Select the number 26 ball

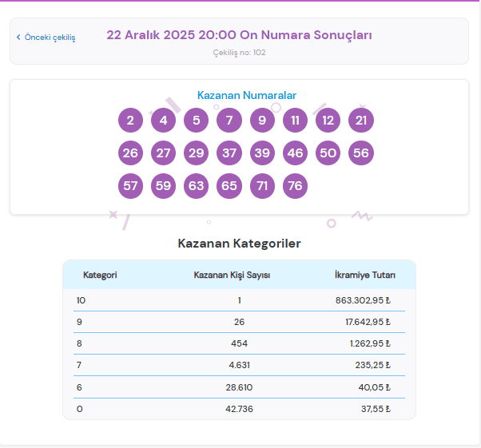130,153
